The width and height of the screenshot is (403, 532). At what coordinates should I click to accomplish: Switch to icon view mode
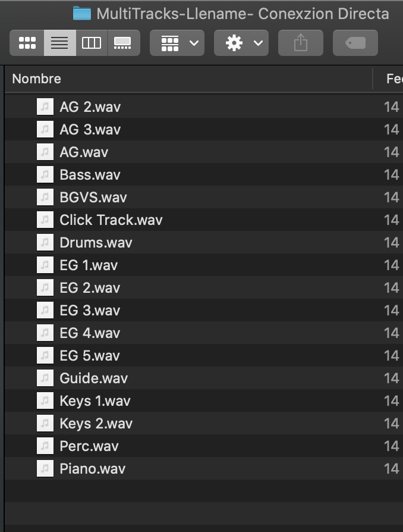tap(27, 43)
